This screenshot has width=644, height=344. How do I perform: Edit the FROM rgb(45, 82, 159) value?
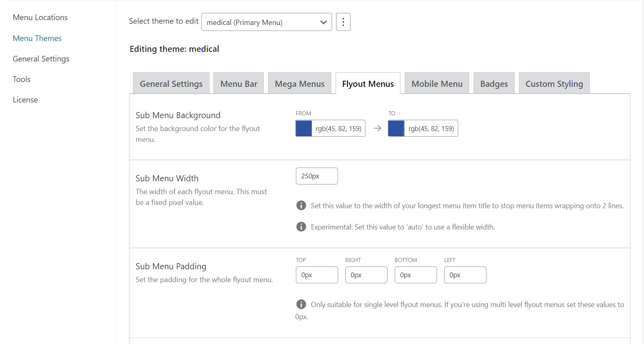click(x=338, y=128)
